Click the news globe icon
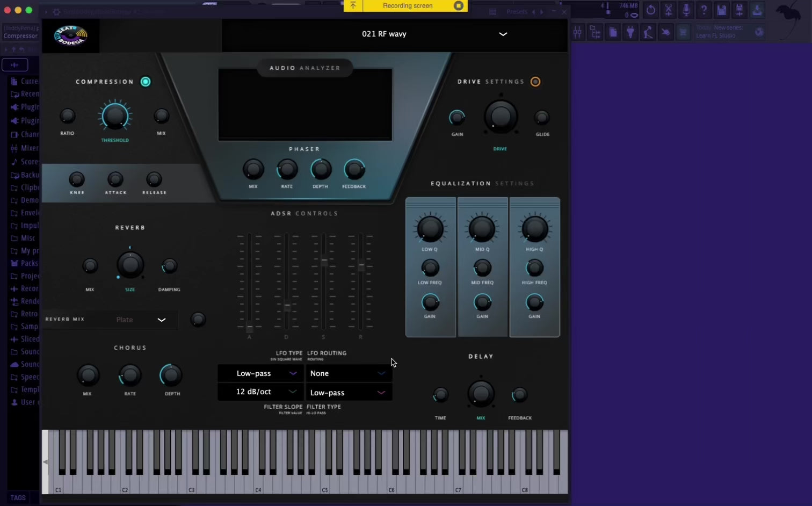Screen dimensions: 812x506 tap(759, 32)
